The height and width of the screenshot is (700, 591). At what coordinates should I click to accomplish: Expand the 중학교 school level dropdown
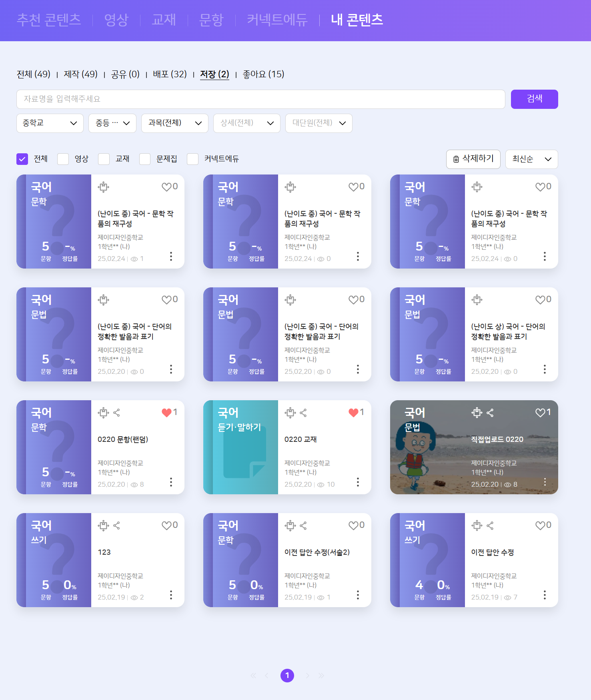[x=50, y=123]
